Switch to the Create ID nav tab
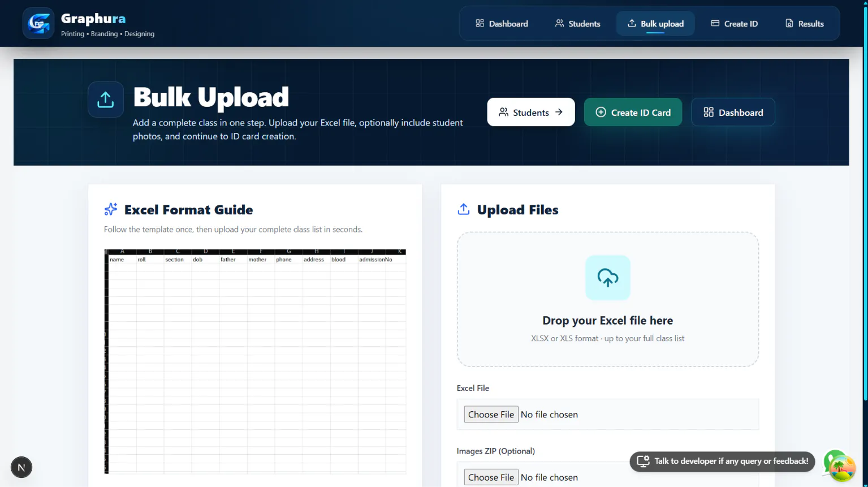Viewport: 868px width, 487px height. pyautogui.click(x=734, y=24)
